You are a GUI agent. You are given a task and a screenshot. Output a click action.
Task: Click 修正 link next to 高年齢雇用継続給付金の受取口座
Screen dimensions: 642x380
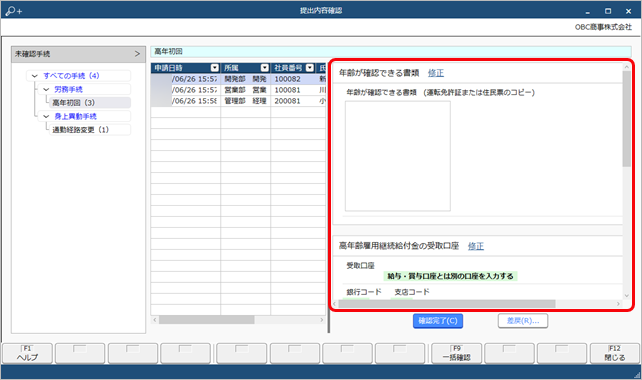476,246
